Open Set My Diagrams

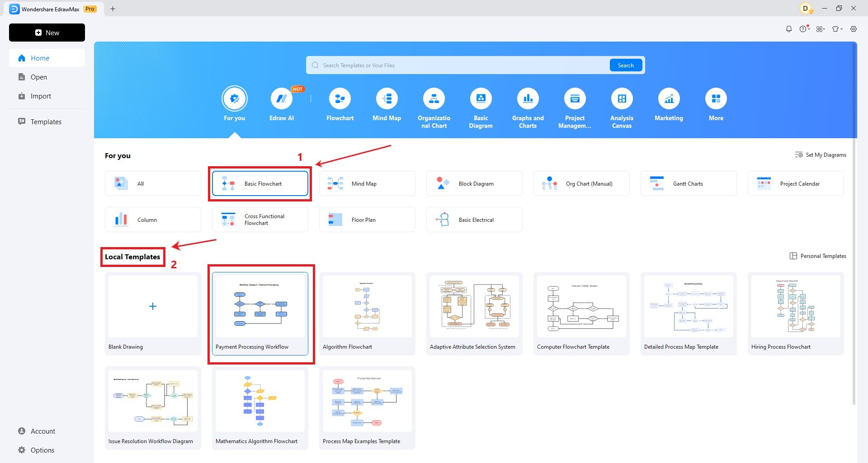821,155
